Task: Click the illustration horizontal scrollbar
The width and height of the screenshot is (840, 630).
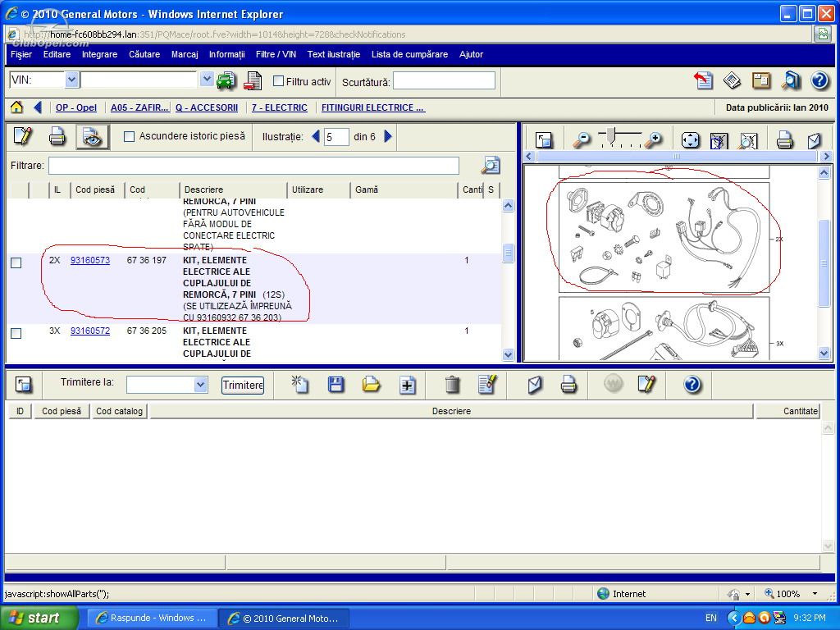Action: (677, 156)
